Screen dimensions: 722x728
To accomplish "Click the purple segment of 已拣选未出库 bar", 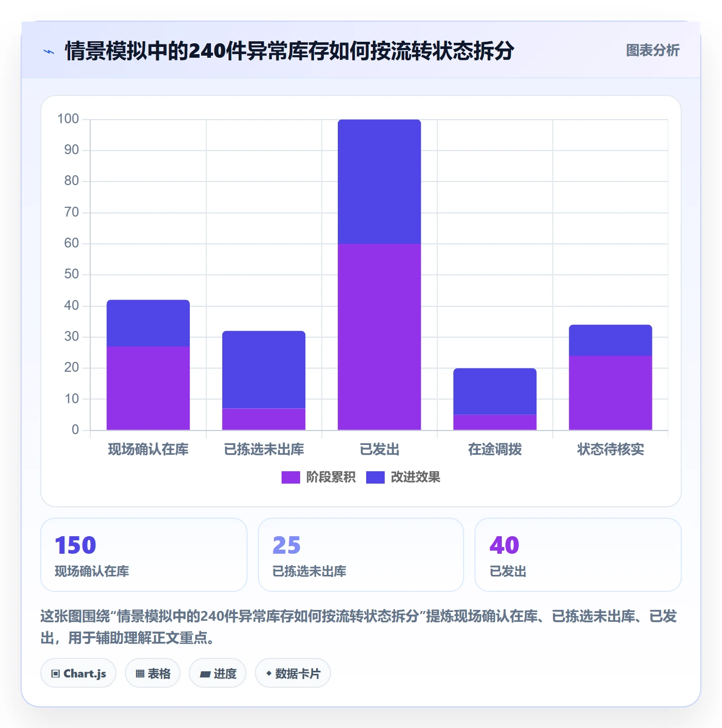I will (264, 419).
